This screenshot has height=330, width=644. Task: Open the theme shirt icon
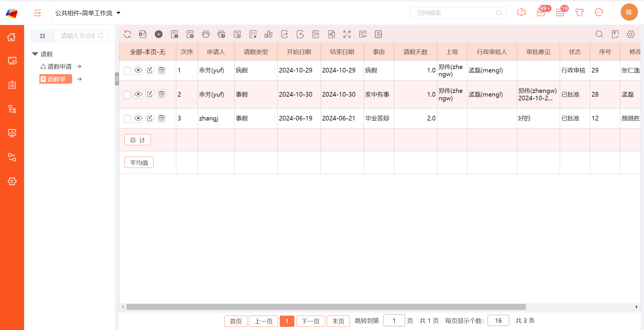click(580, 13)
